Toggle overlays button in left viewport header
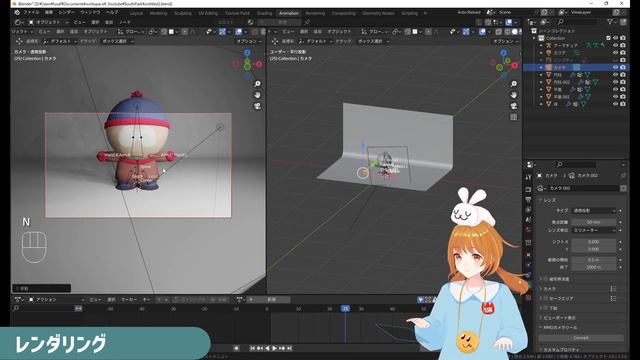 [238, 31]
